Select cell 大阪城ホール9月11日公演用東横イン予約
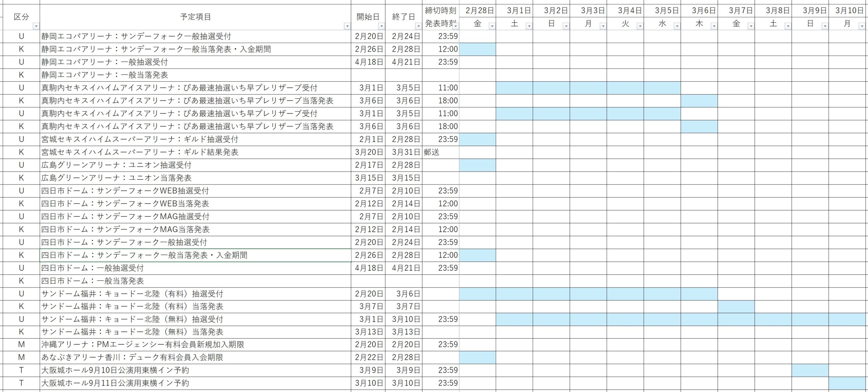 (x=195, y=384)
